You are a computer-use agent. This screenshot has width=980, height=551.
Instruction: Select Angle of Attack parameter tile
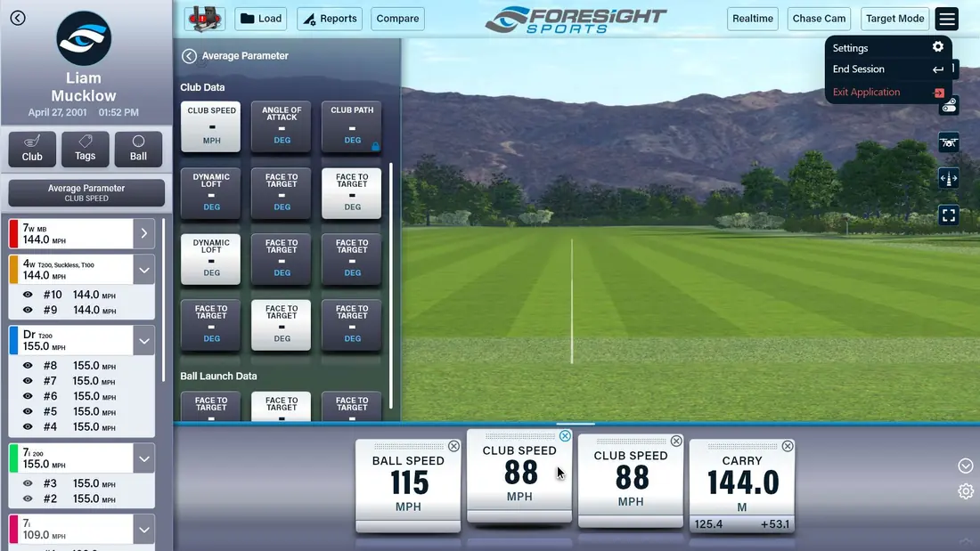click(282, 126)
